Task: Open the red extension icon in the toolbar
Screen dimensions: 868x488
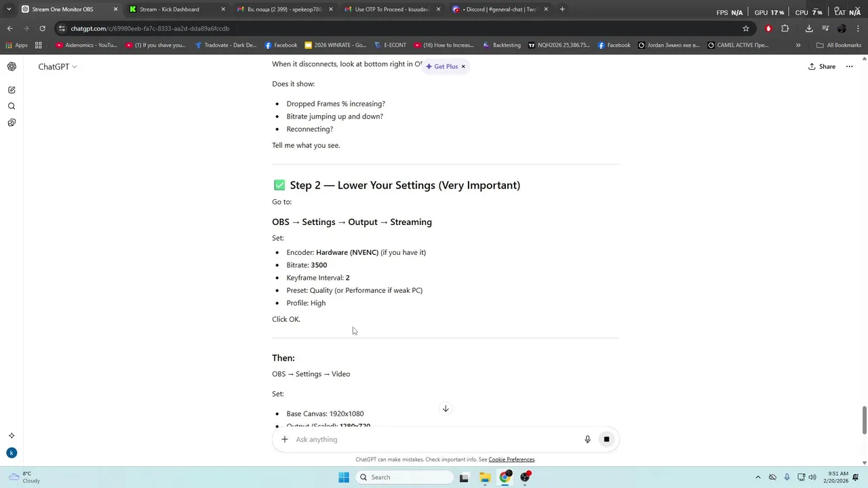Action: point(768,28)
